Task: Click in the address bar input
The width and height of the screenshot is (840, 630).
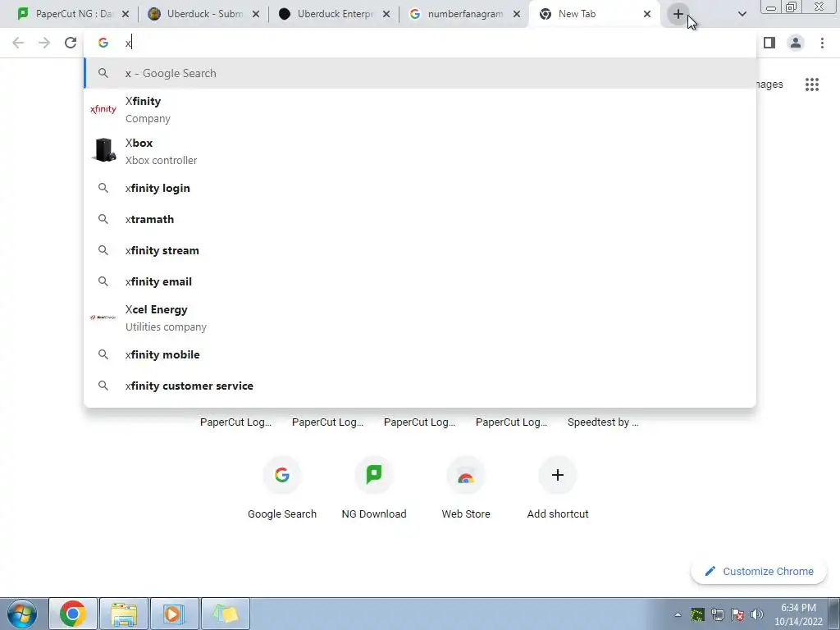Action: [x=420, y=43]
